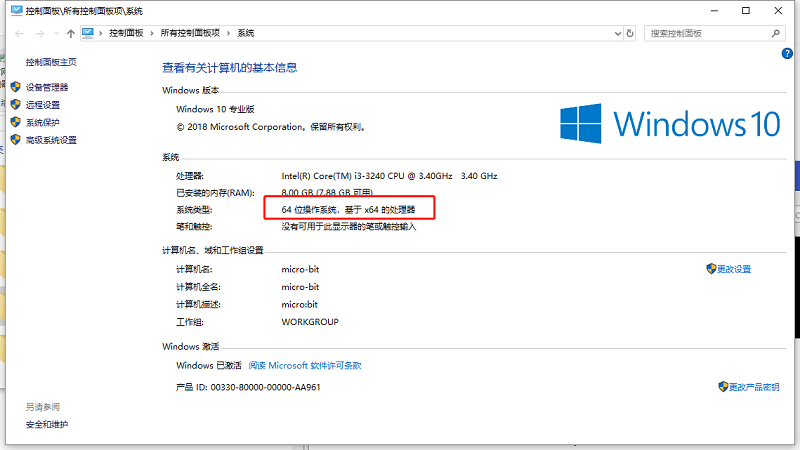This screenshot has height=450, width=800.
Task: Select micro:bit computer description value
Action: pos(299,305)
